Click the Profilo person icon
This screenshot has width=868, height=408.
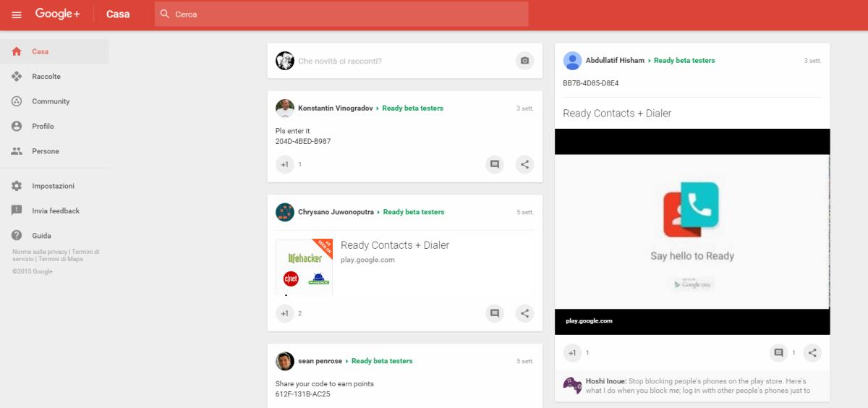(x=17, y=126)
